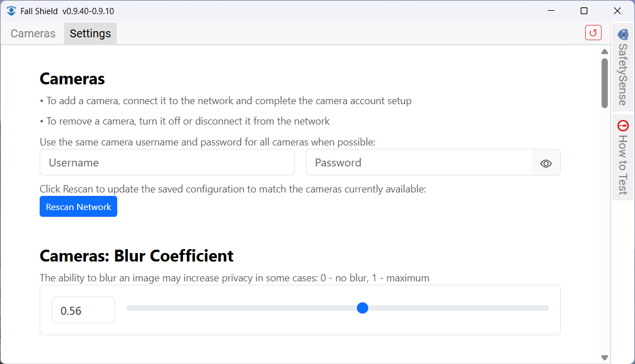The image size is (635, 364).
Task: Focus the Password input field
Action: coord(419,162)
